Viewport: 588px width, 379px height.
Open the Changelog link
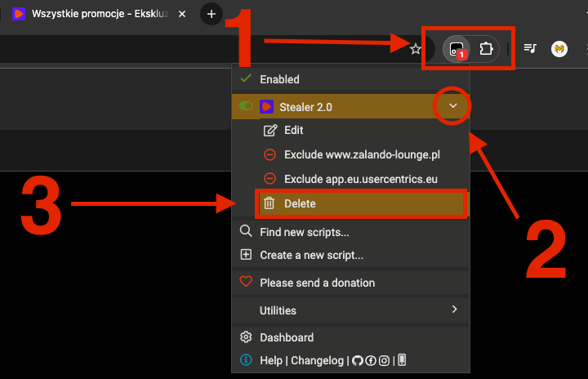(319, 360)
